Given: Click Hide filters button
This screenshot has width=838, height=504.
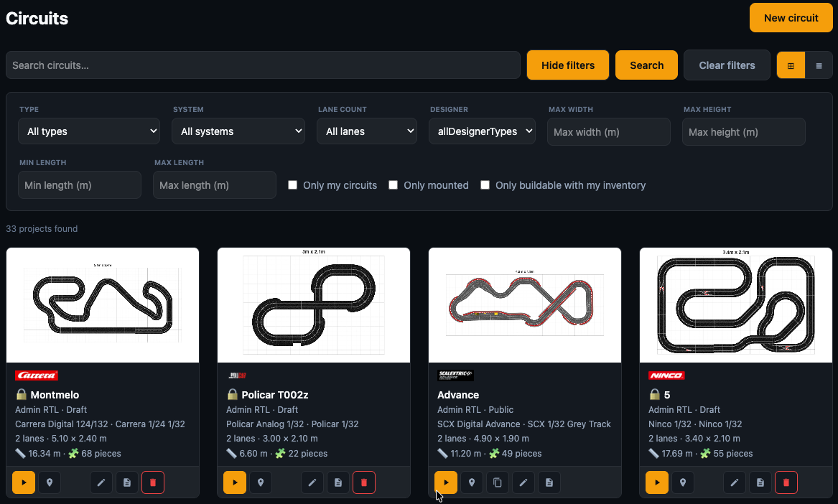Looking at the screenshot, I should (x=567, y=65).
